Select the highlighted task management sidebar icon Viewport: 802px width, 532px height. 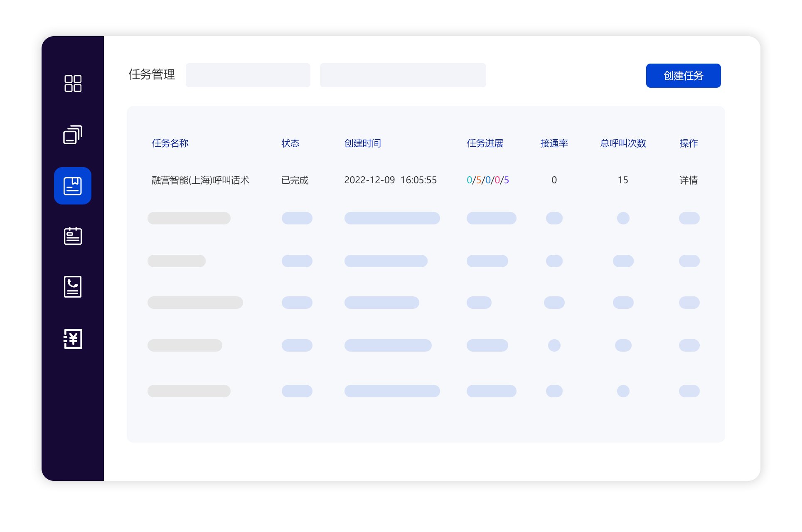click(73, 186)
